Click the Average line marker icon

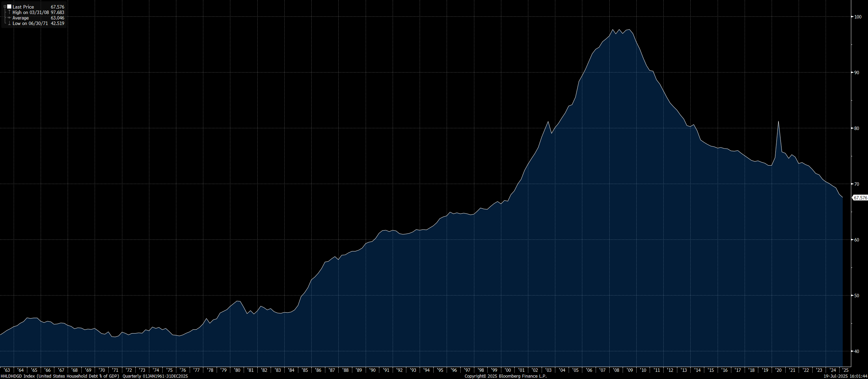coord(9,18)
